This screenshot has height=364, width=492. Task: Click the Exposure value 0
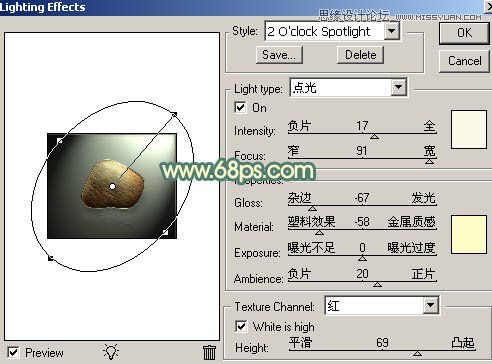[x=362, y=248]
